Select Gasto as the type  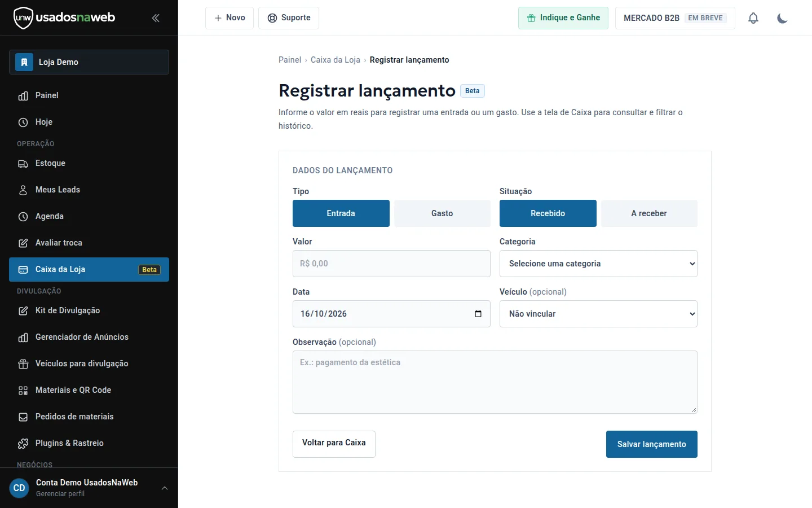coord(442,213)
